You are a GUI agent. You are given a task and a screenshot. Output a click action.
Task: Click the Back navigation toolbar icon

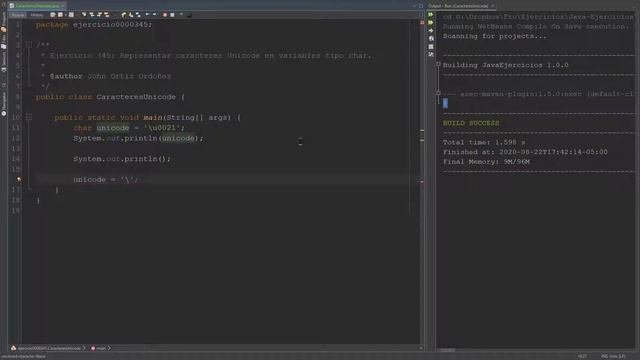tap(60, 15)
